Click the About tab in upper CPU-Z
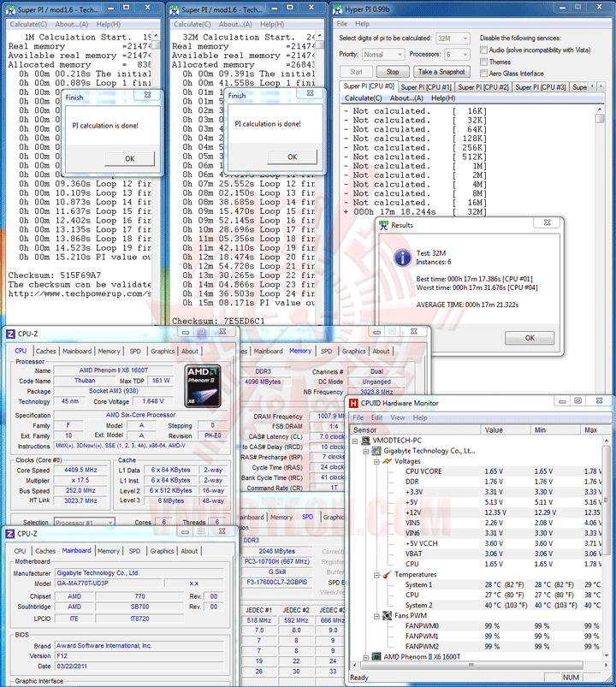Image resolution: width=616 pixels, height=687 pixels. (x=190, y=351)
